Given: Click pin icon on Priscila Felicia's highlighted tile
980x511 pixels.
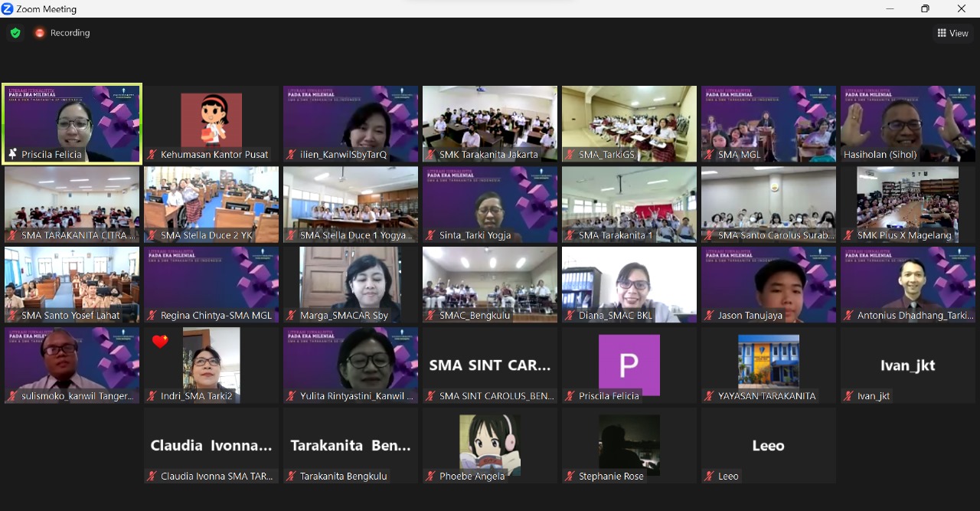Looking at the screenshot, I should [x=12, y=155].
